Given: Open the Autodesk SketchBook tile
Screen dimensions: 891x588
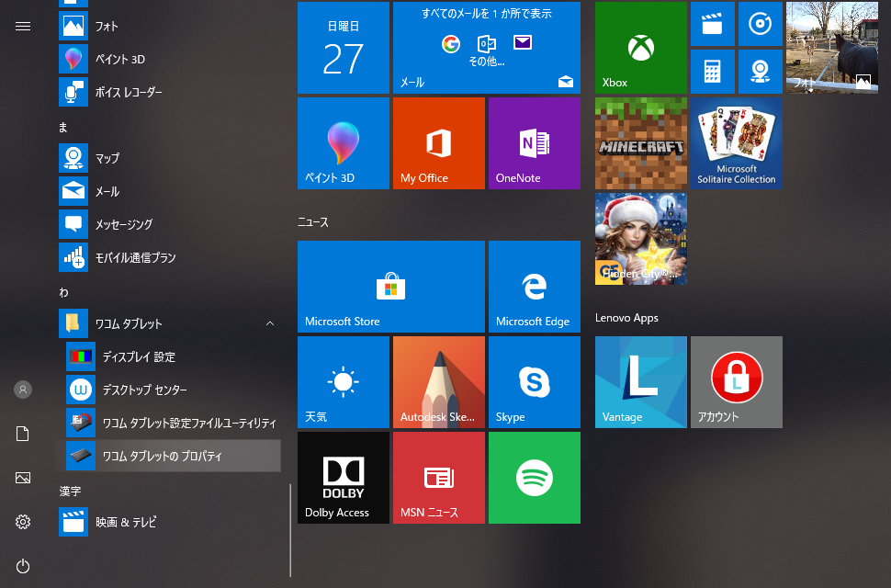Looking at the screenshot, I should [x=439, y=382].
